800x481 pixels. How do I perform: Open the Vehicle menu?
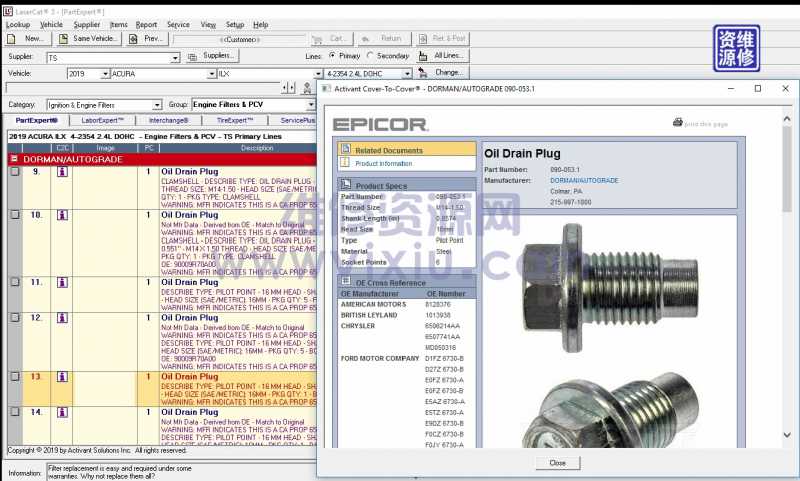pyautogui.click(x=52, y=24)
